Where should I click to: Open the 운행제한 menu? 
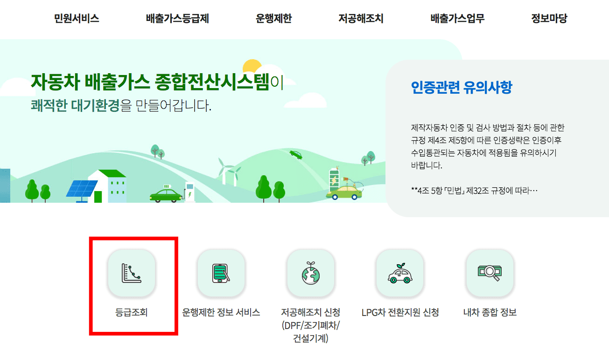tap(273, 19)
